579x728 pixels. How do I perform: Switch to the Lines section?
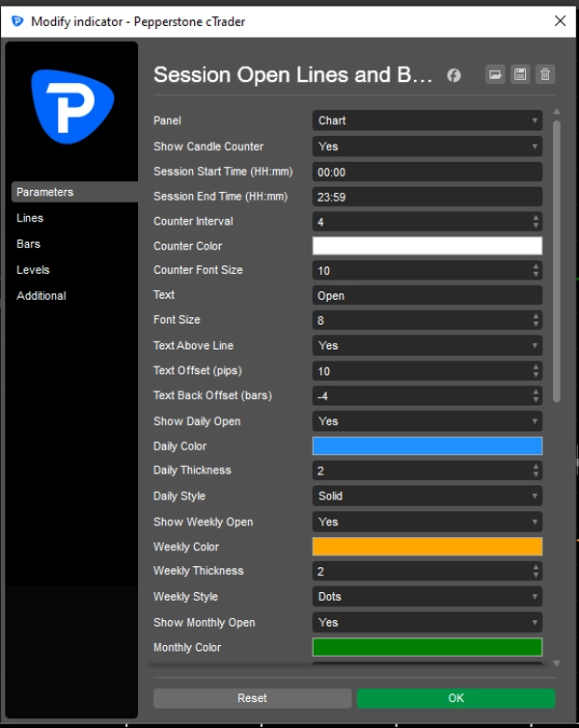[x=30, y=218]
